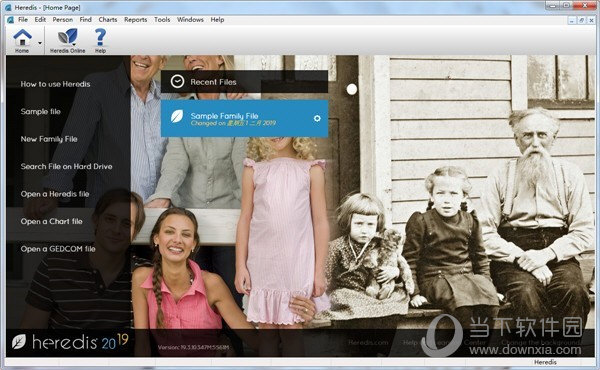The height and width of the screenshot is (370, 600).
Task: Minimize the inner Home Page document window
Action: (x=572, y=20)
